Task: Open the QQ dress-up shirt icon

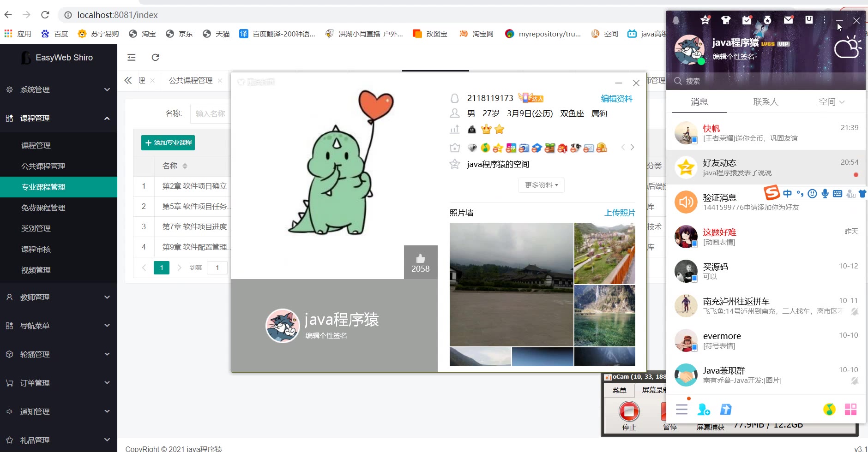Action: (726, 20)
